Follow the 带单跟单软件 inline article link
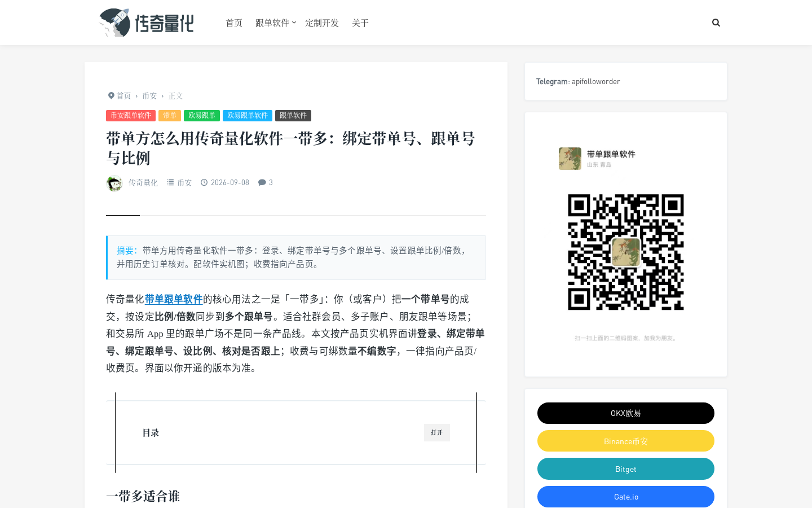The height and width of the screenshot is (508, 812). click(x=174, y=299)
